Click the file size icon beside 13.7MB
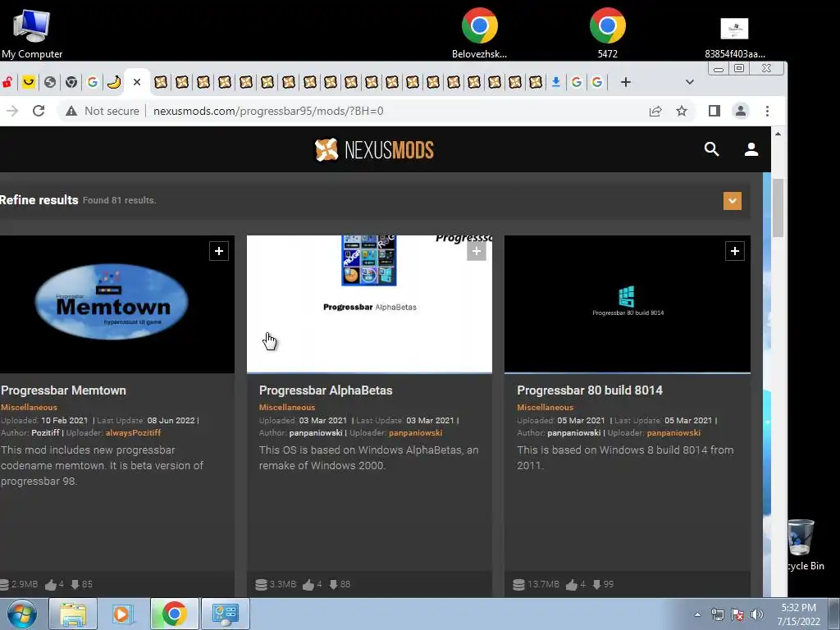The height and width of the screenshot is (630, 840). point(518,584)
